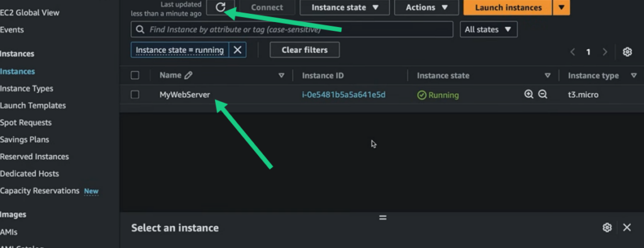Image resolution: width=644 pixels, height=248 pixels.
Task: Open details panel settings gear
Action: tap(607, 227)
